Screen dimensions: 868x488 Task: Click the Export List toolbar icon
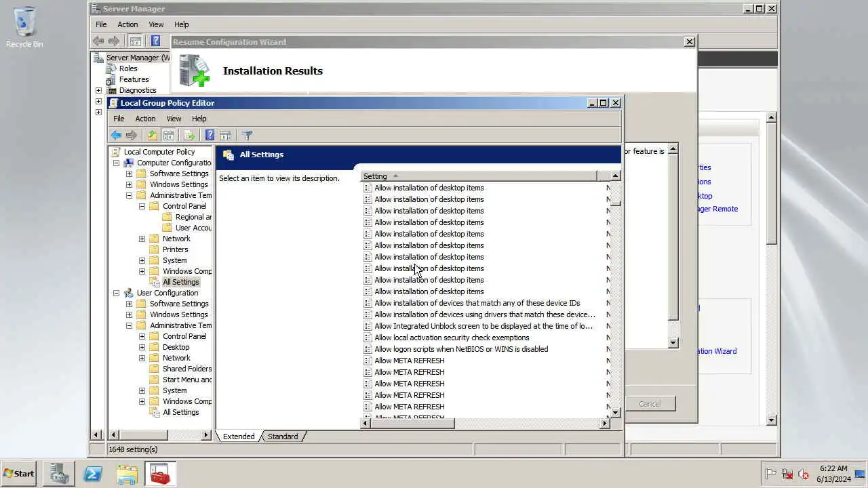click(x=189, y=136)
